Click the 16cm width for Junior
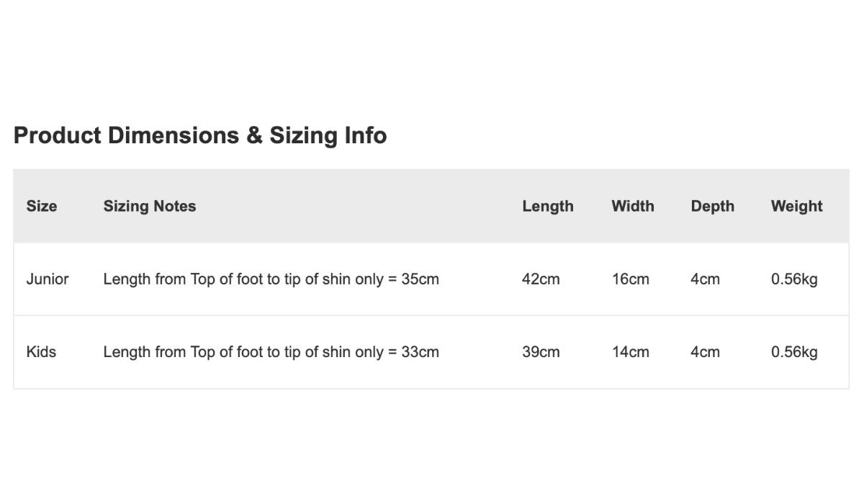The width and height of the screenshot is (864, 504). 631,279
